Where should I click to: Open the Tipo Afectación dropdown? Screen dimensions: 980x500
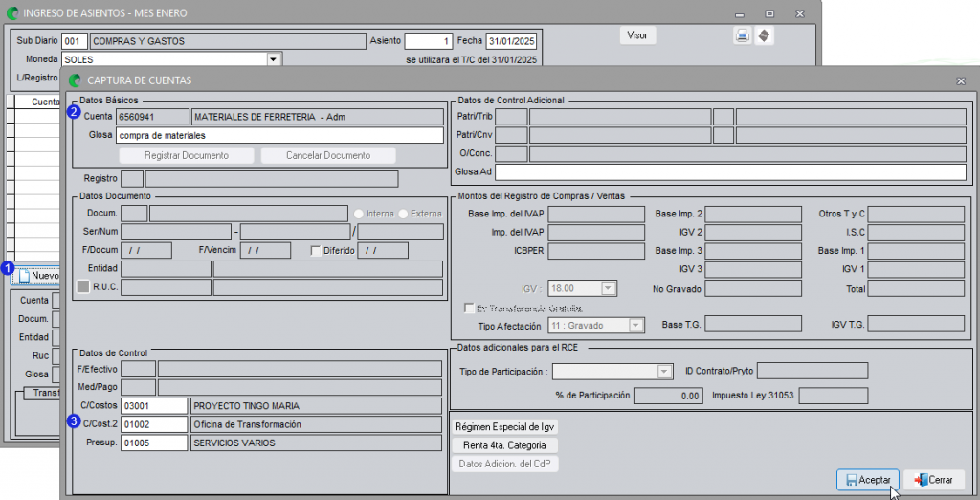(635, 326)
